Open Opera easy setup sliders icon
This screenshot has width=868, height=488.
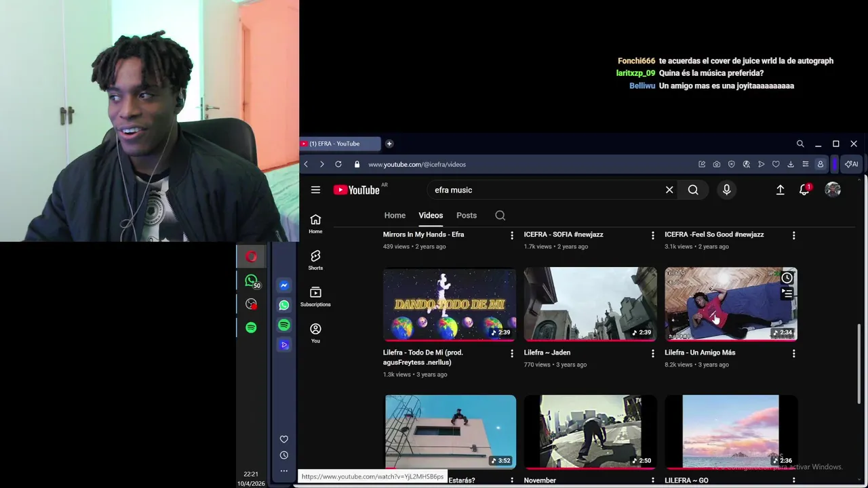coord(805,164)
